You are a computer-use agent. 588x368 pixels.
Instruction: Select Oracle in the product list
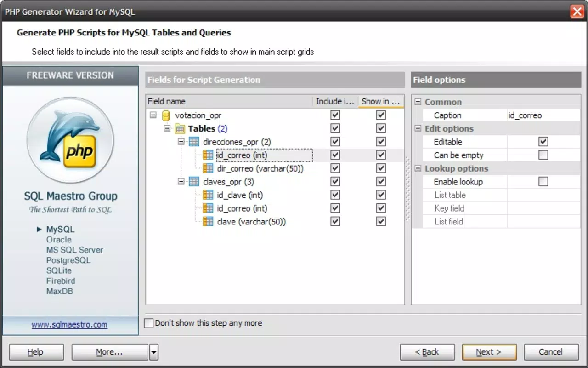pyautogui.click(x=59, y=240)
